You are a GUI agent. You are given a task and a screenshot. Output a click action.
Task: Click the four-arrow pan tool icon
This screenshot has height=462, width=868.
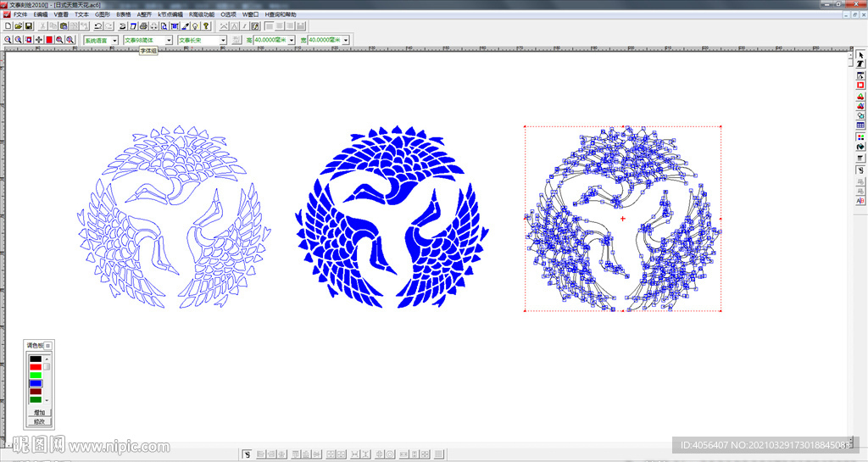[39, 40]
